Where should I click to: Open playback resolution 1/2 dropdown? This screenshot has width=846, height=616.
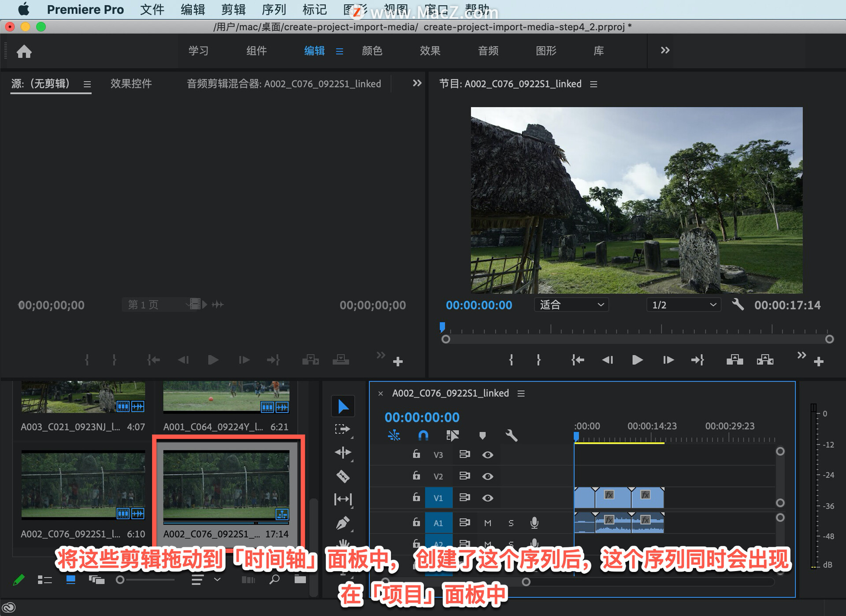(683, 305)
